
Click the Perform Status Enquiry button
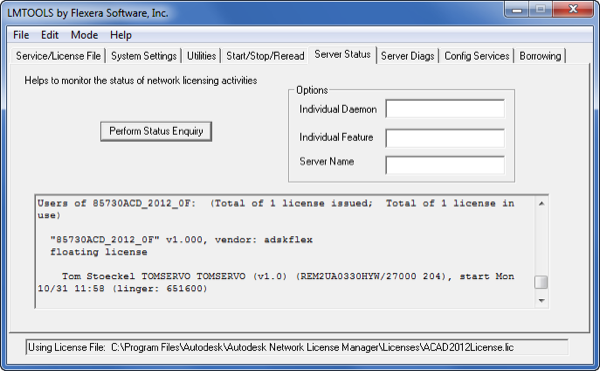156,131
